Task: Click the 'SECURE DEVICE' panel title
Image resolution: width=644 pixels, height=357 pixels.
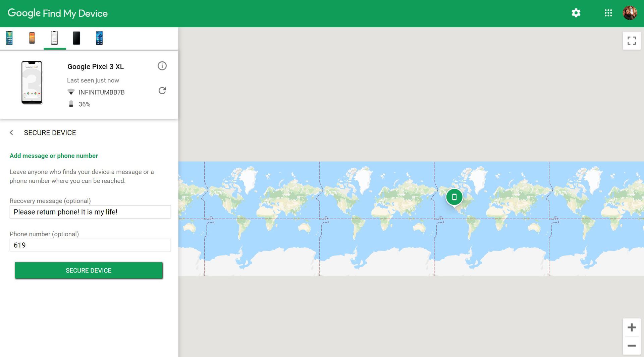Action: 50,133
